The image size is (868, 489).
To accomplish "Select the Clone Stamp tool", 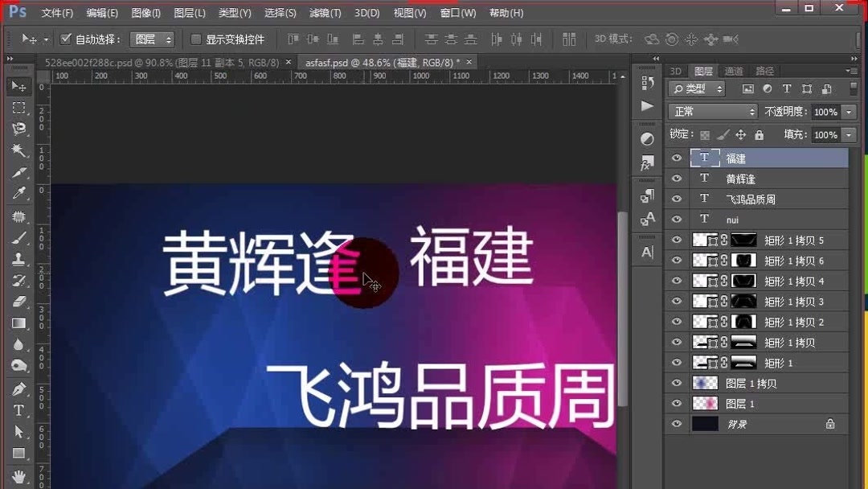I will pos(18,257).
